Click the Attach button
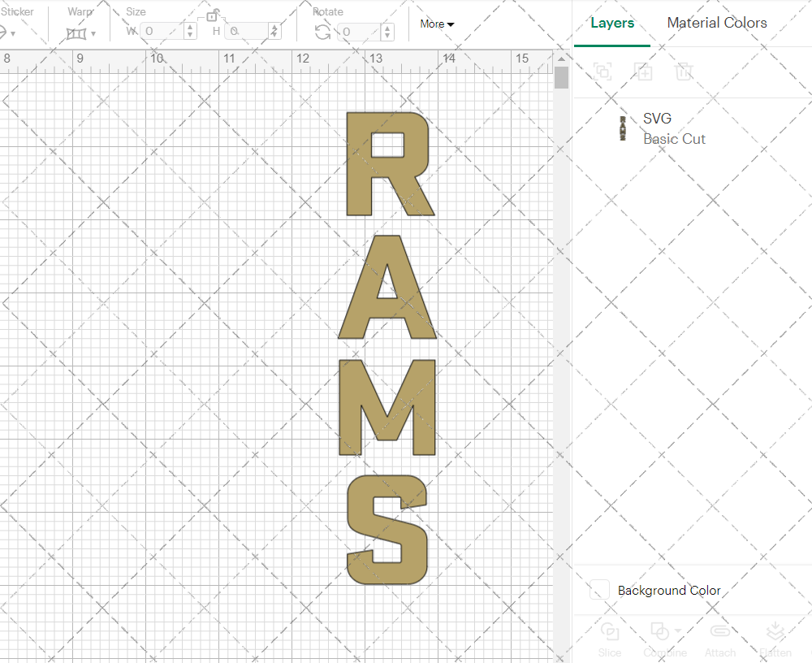This screenshot has height=663, width=812. pyautogui.click(x=719, y=640)
